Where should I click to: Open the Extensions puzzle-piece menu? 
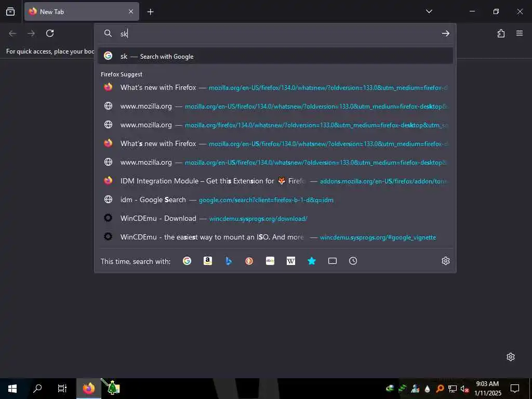(x=501, y=33)
